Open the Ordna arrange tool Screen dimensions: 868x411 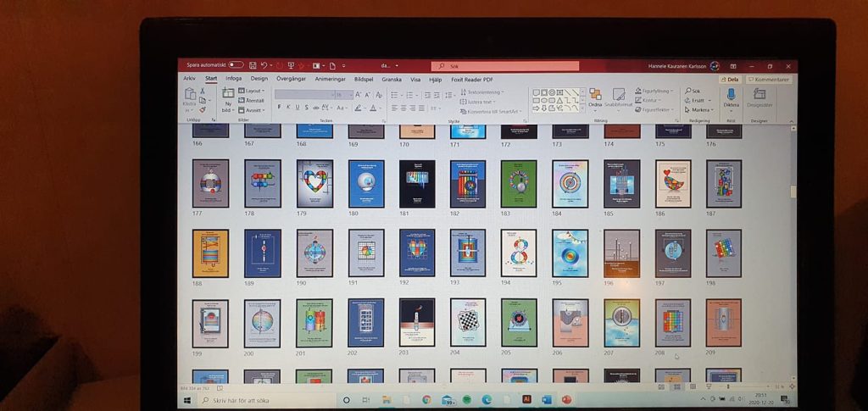(595, 97)
